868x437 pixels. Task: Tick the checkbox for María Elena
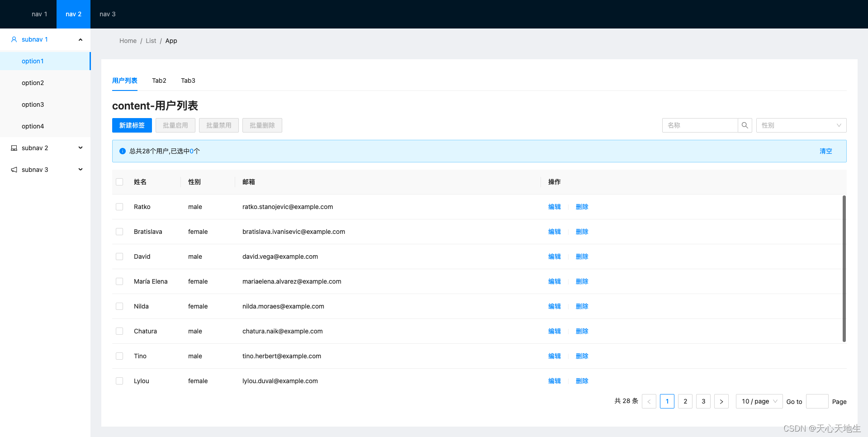pos(119,281)
